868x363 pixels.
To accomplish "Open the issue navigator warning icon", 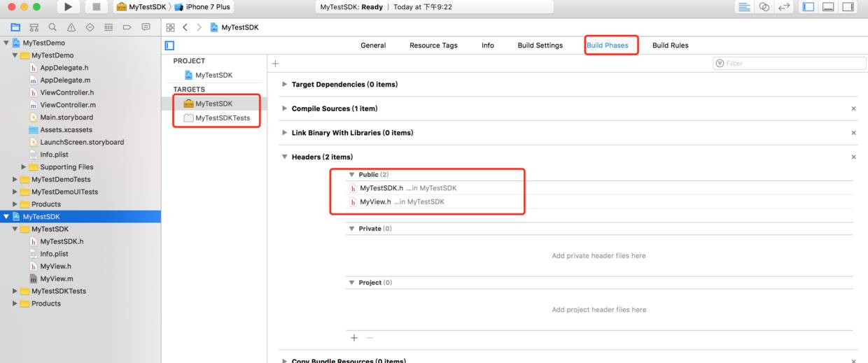I will click(71, 27).
